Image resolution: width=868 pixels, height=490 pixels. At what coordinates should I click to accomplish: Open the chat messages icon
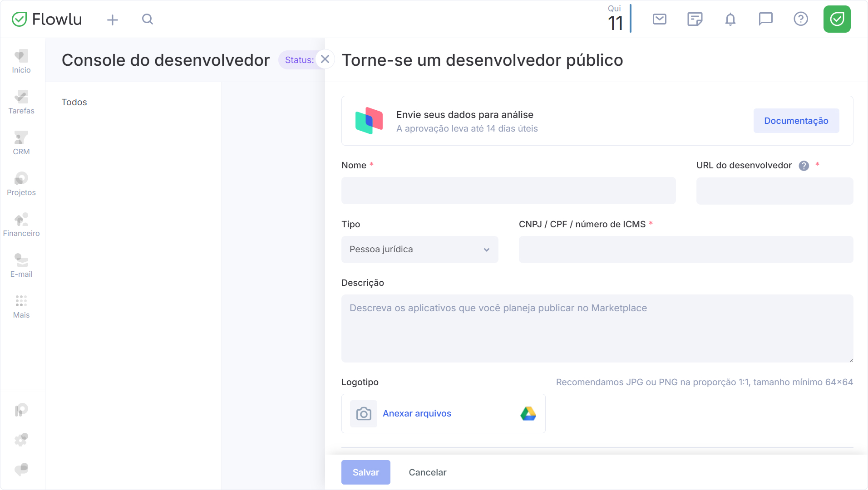tap(766, 19)
